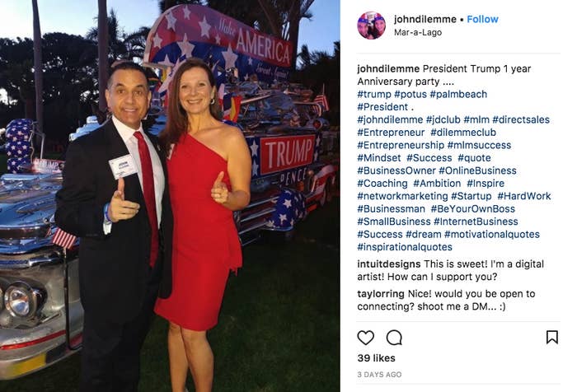Open the Mar-a-Lago location link
The image size is (577, 392).
418,32
